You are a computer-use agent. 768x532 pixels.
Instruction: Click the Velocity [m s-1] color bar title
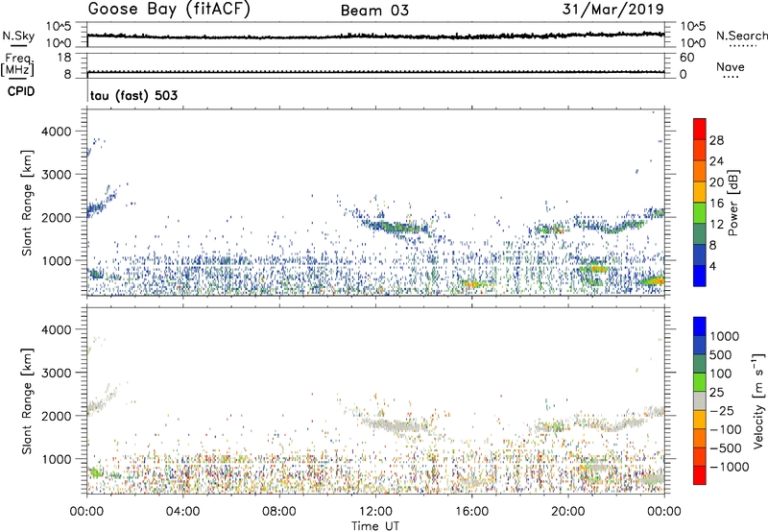(758, 400)
